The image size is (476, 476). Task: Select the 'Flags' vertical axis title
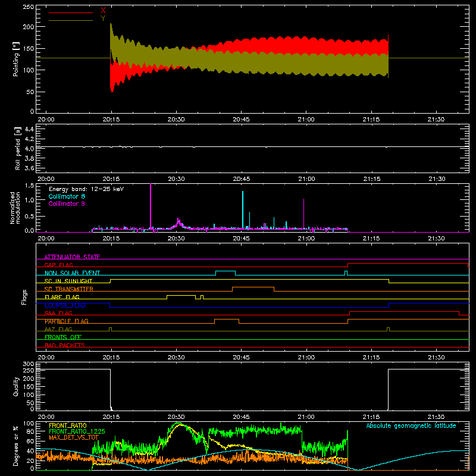coord(24,297)
